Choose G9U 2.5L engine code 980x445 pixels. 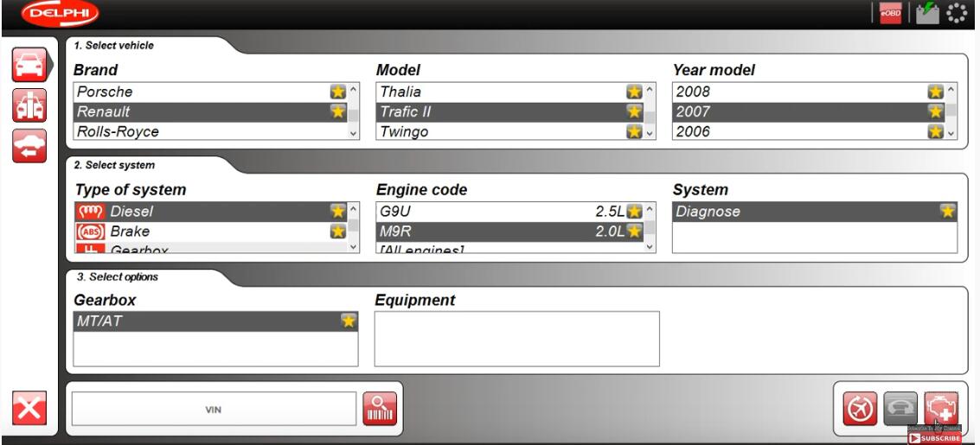509,212
